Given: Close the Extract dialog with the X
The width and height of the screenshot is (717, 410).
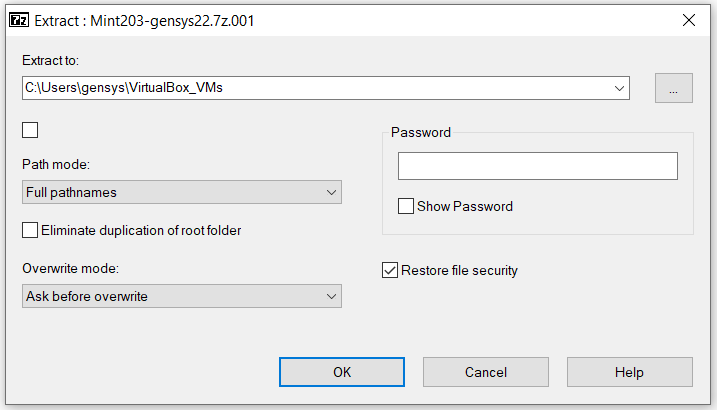Looking at the screenshot, I should pyautogui.click(x=689, y=20).
